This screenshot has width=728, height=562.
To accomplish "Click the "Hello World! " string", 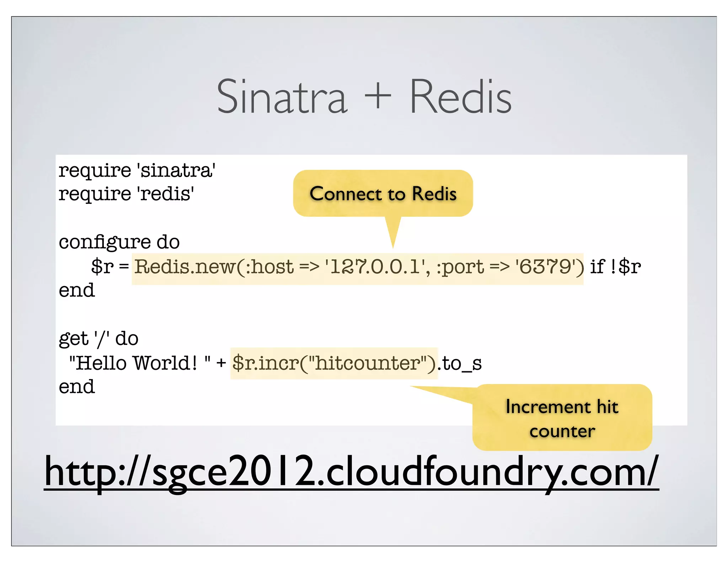I will click(140, 363).
